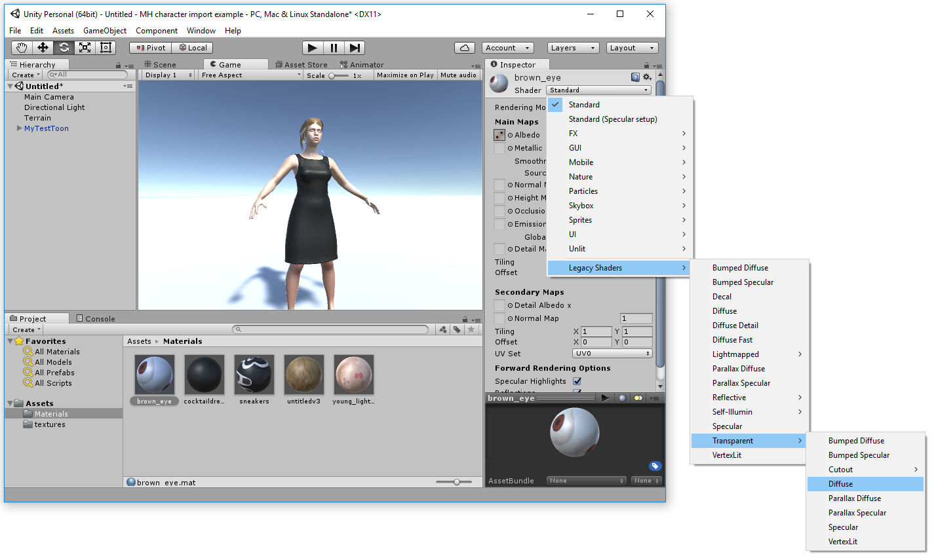Open the Detail Albedo texture slot
This screenshot has width=934, height=560.
[x=499, y=305]
